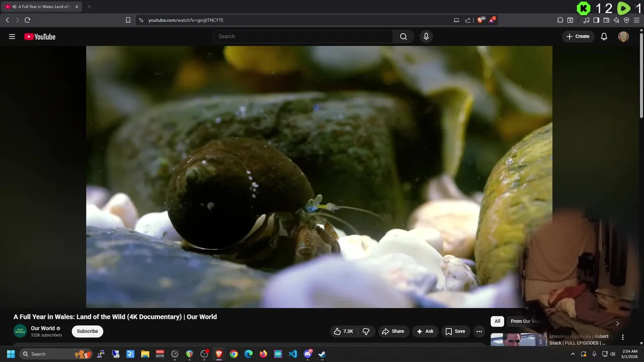Subscribe to Our World channel

point(88,331)
